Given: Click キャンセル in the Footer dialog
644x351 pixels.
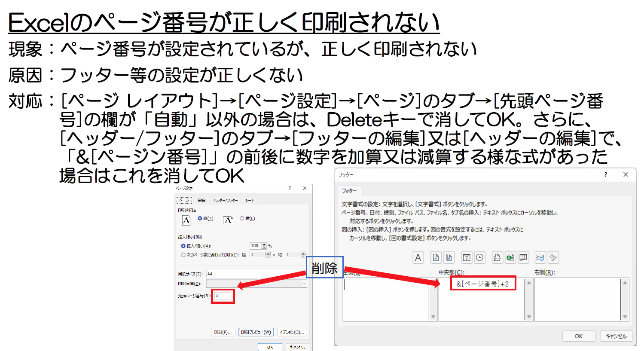Looking at the screenshot, I should (x=616, y=336).
